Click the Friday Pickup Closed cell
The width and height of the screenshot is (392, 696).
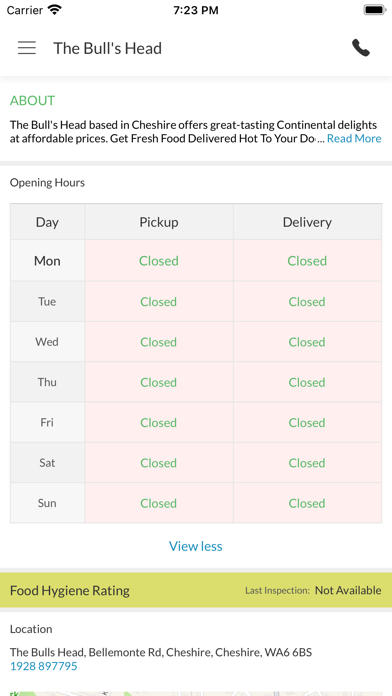pyautogui.click(x=159, y=423)
